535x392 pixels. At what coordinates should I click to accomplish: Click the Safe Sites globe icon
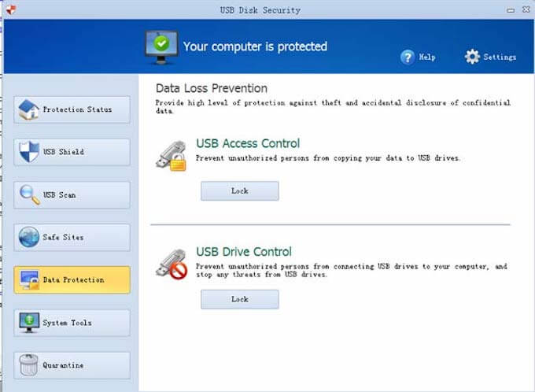click(28, 237)
